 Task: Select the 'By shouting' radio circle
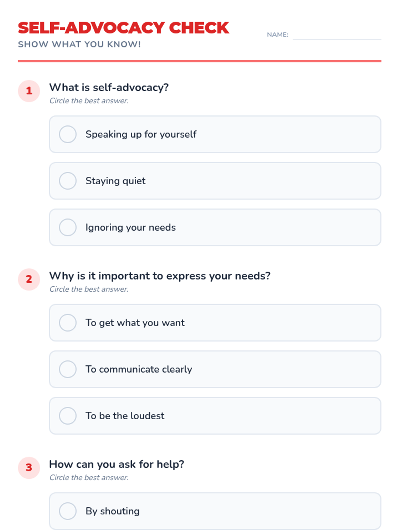68,511
